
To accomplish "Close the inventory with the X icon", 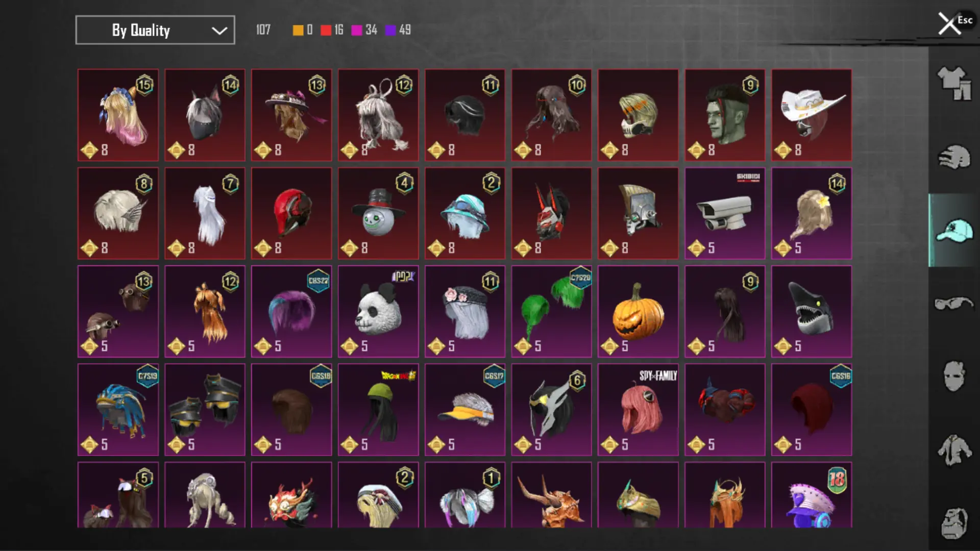I will point(949,23).
